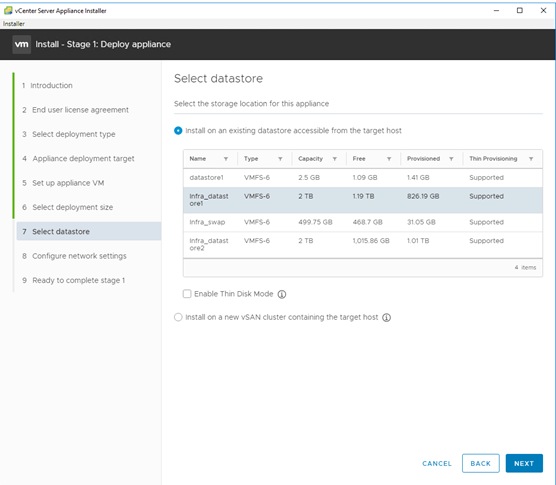Sort by the Free column header
Screen dimensions: 556x485
(x=359, y=159)
